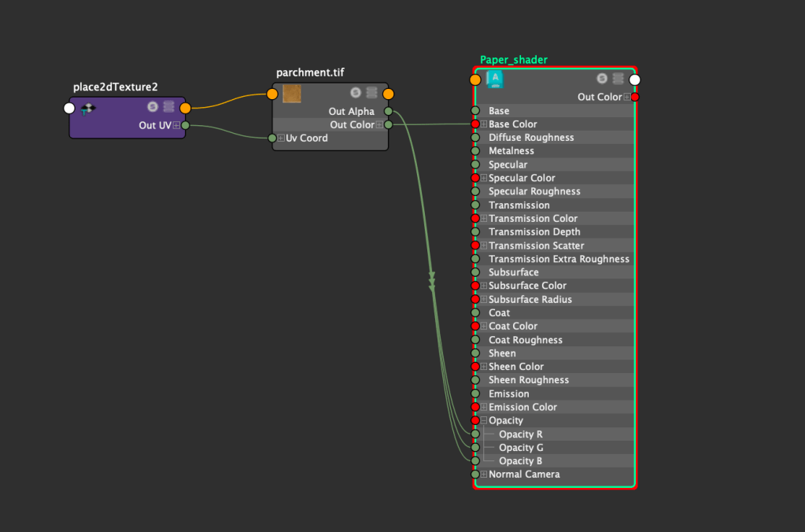Select the parchment.tif node title
This screenshot has height=532, width=805.
pos(310,73)
